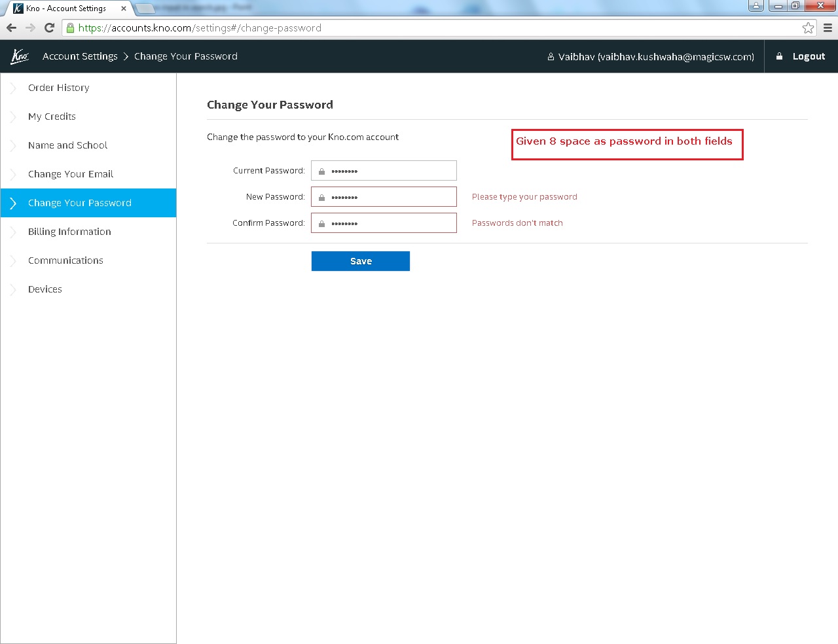
Task: Click chevron beside Name and School
Action: tap(13, 145)
